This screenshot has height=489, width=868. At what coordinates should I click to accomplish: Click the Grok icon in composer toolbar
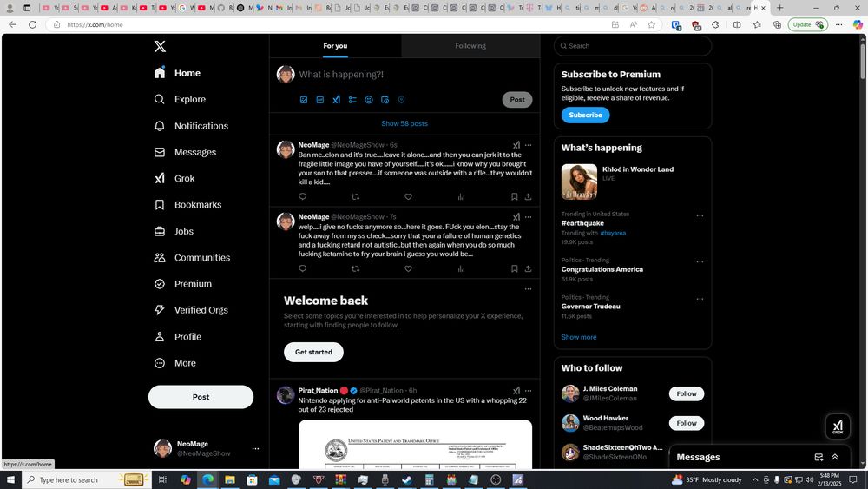point(337,100)
